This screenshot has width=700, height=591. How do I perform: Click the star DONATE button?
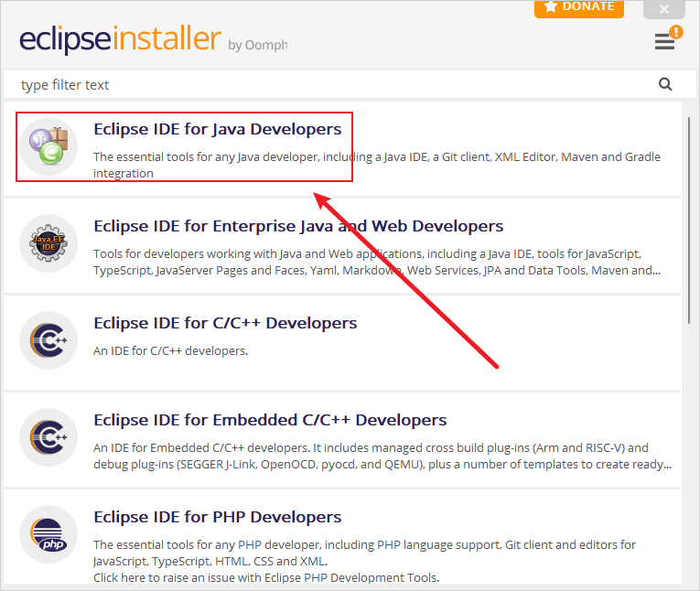[x=579, y=8]
